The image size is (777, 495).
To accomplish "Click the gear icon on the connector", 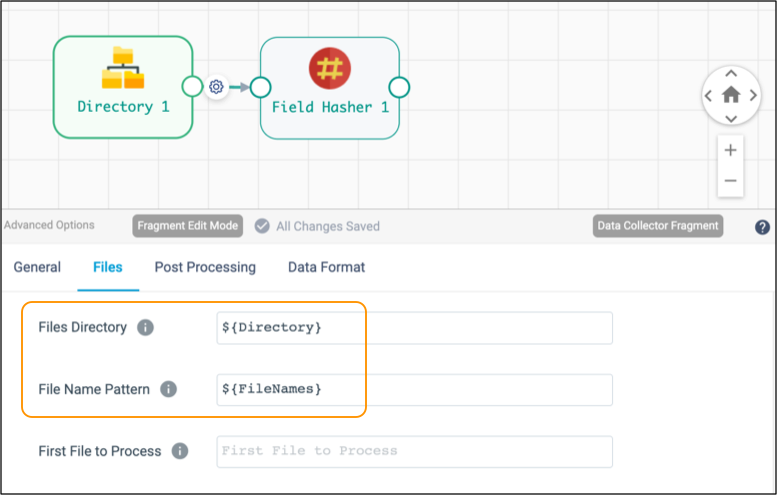I will [216, 87].
